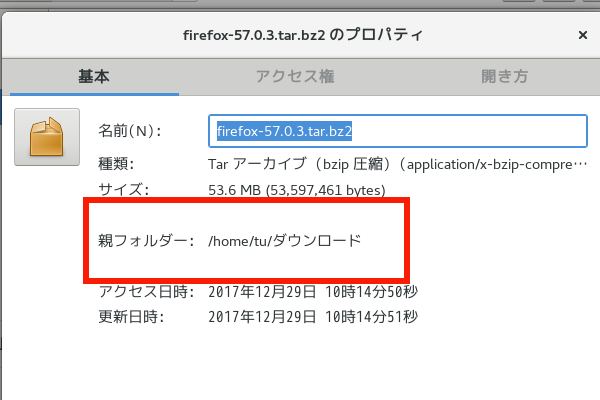
Task: Click the サイズ: label
Action: click(x=123, y=189)
